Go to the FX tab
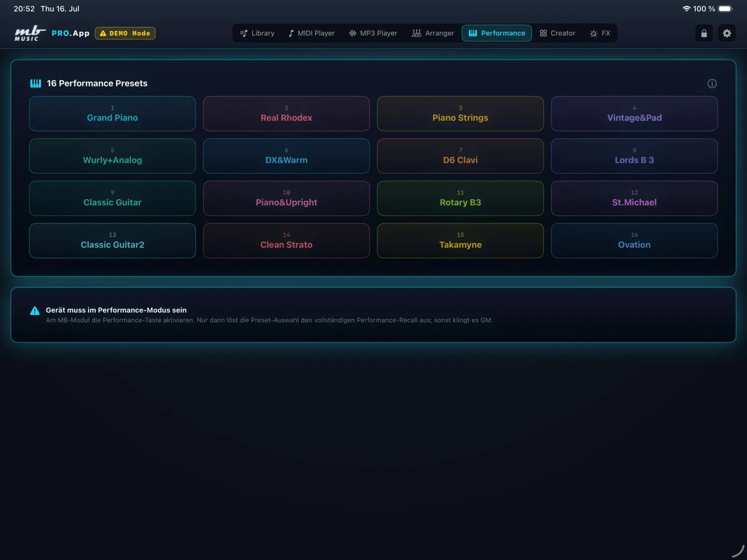This screenshot has height=560, width=747. pos(600,33)
